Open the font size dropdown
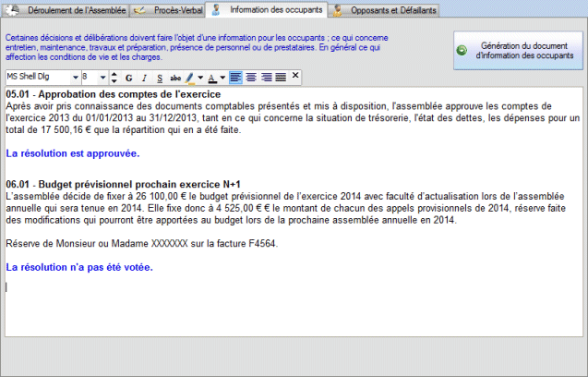Viewport: 588px width, 377px height. [x=102, y=78]
